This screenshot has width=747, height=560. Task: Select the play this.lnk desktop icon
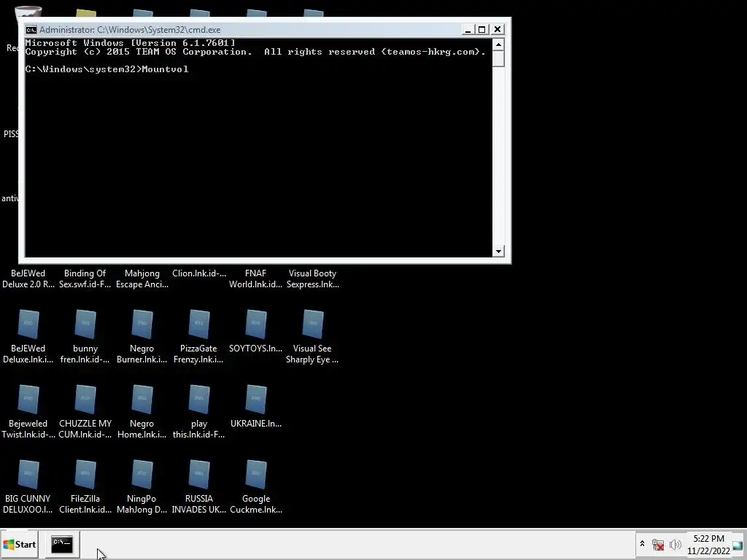(198, 412)
